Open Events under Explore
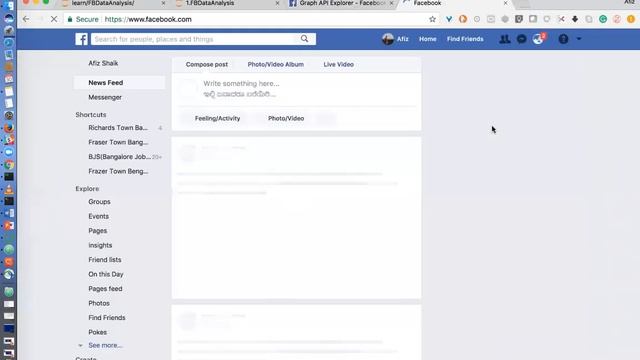640x360 pixels. 98,216
